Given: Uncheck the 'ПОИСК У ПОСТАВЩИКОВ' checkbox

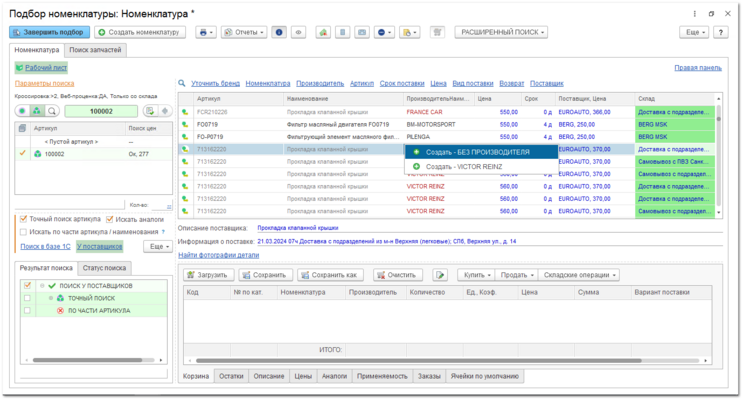Looking at the screenshot, I should coord(27,285).
